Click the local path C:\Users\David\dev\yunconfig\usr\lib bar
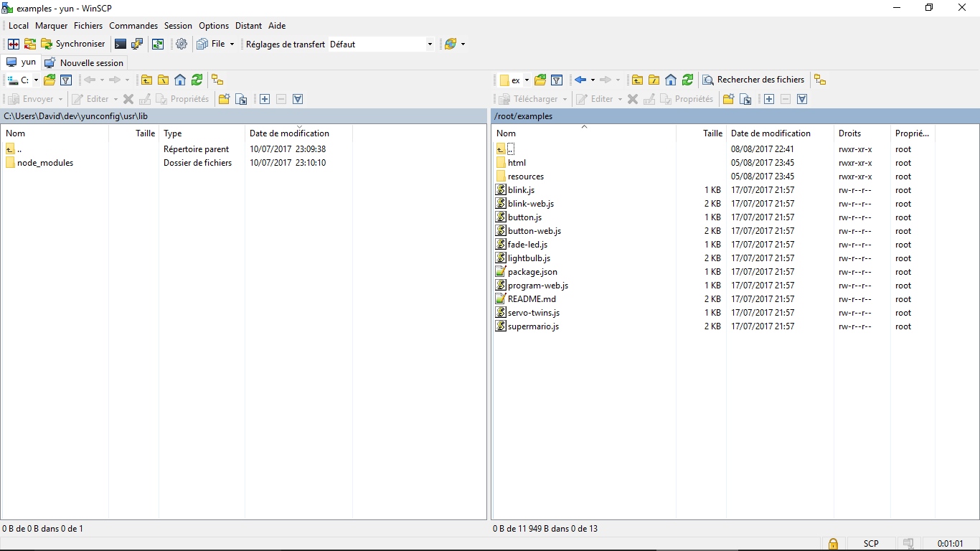The image size is (980, 551). point(244,116)
